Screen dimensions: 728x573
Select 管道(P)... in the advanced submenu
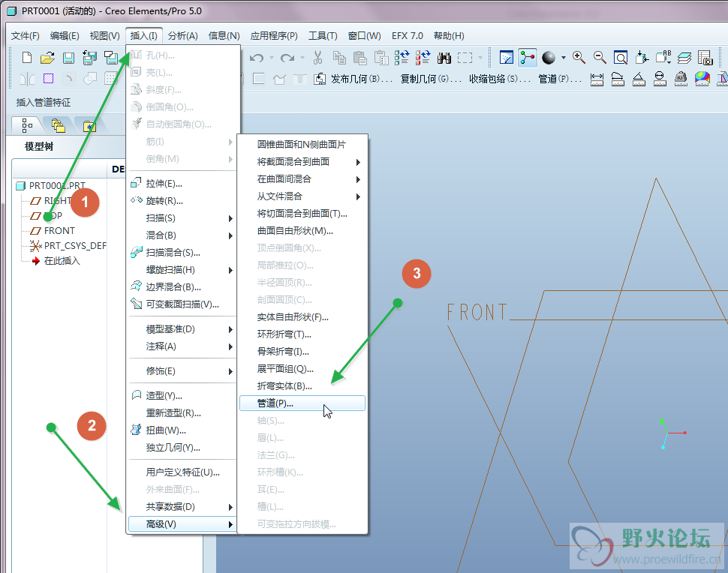(x=302, y=403)
